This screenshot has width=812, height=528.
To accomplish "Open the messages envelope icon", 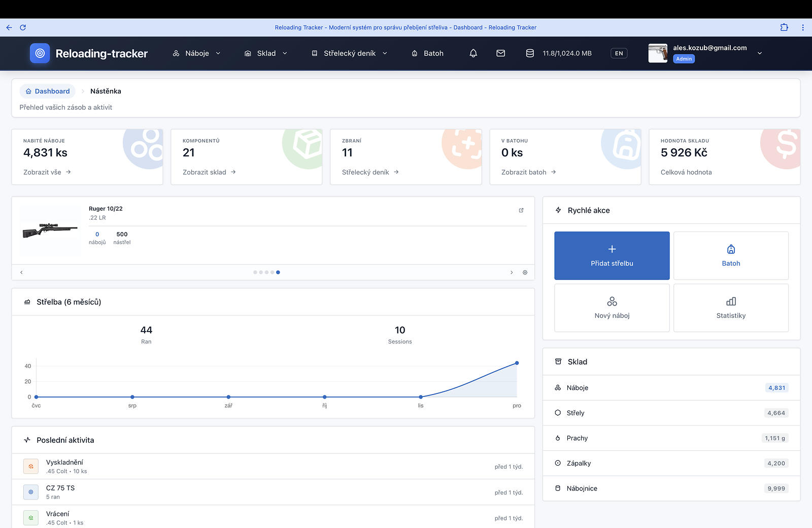I will [500, 53].
